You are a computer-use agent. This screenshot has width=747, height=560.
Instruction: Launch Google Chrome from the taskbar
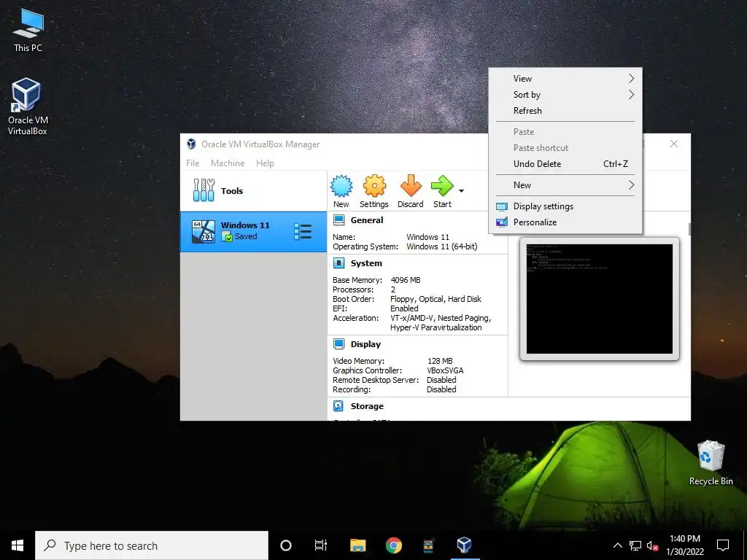393,545
